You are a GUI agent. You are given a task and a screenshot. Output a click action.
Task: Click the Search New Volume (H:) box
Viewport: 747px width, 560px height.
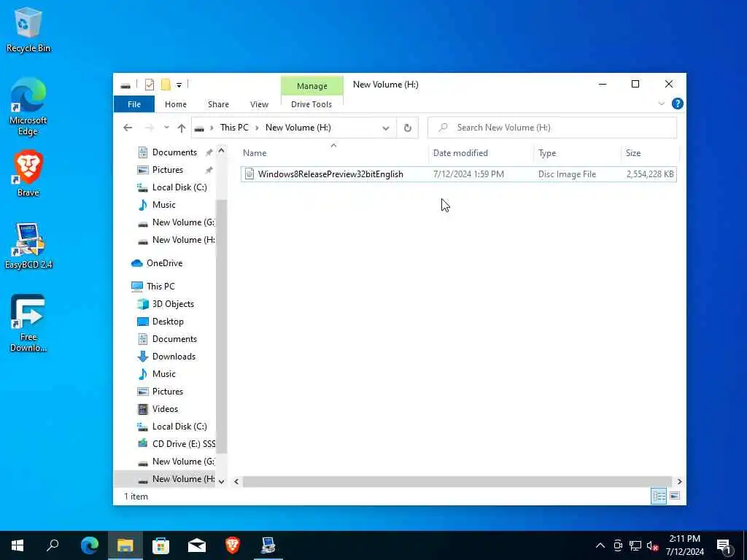552,128
